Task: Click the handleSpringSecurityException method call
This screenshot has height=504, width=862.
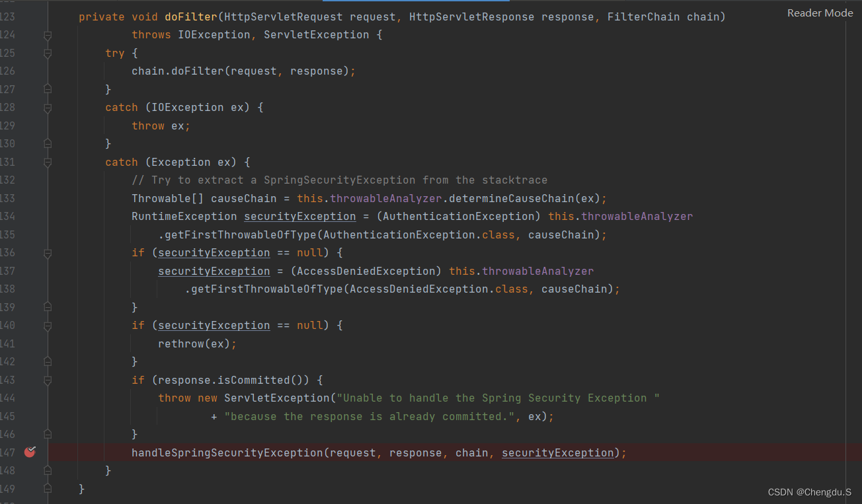Action: point(227,452)
